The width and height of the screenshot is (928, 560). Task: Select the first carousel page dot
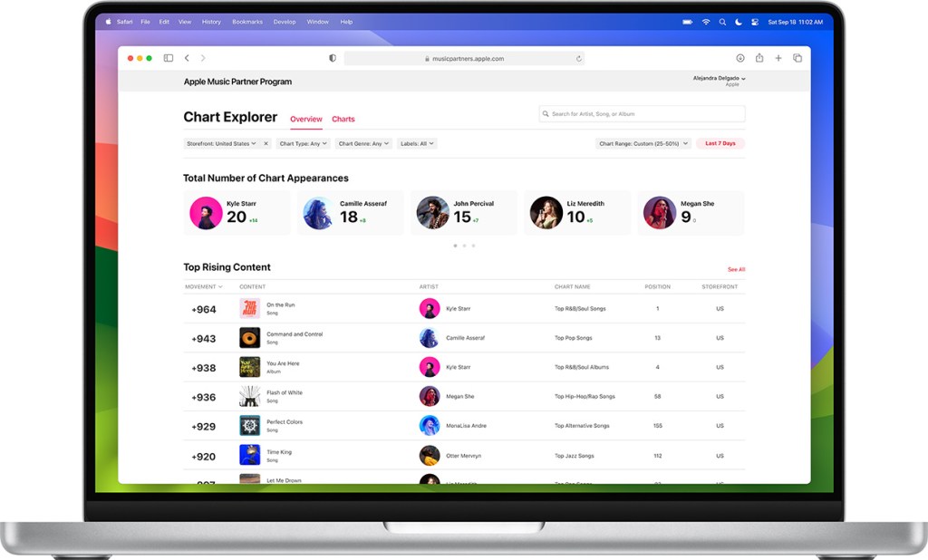455,245
